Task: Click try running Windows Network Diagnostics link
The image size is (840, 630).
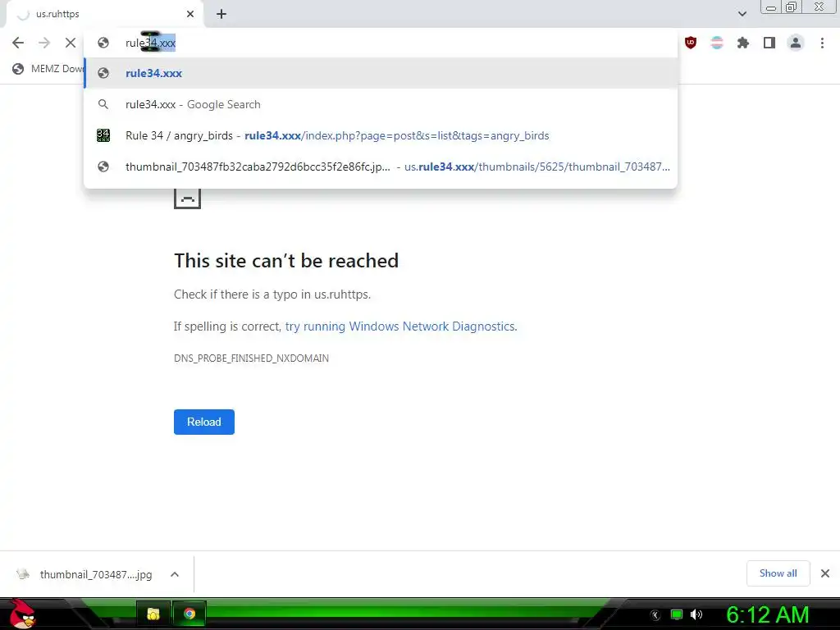Action: click(400, 326)
